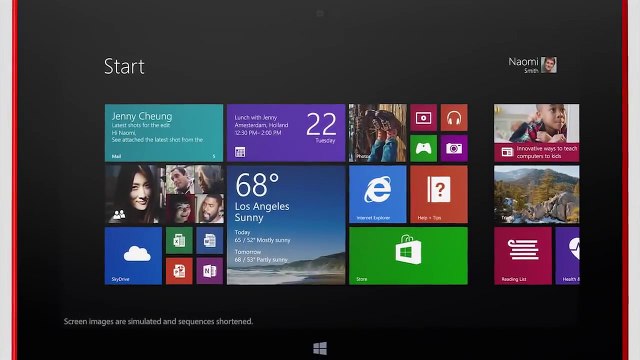The image size is (640, 360).
Task: Launch the Word tile
Action: 210,240
